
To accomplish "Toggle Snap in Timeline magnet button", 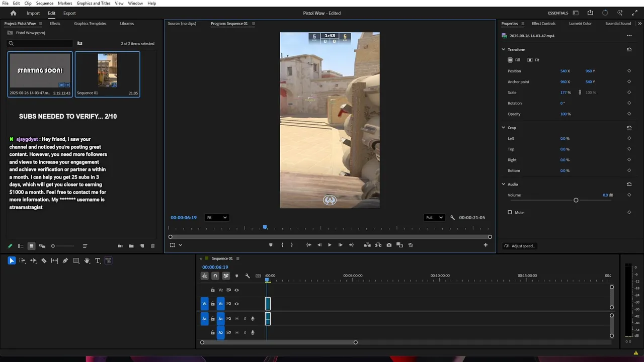I will (215, 276).
